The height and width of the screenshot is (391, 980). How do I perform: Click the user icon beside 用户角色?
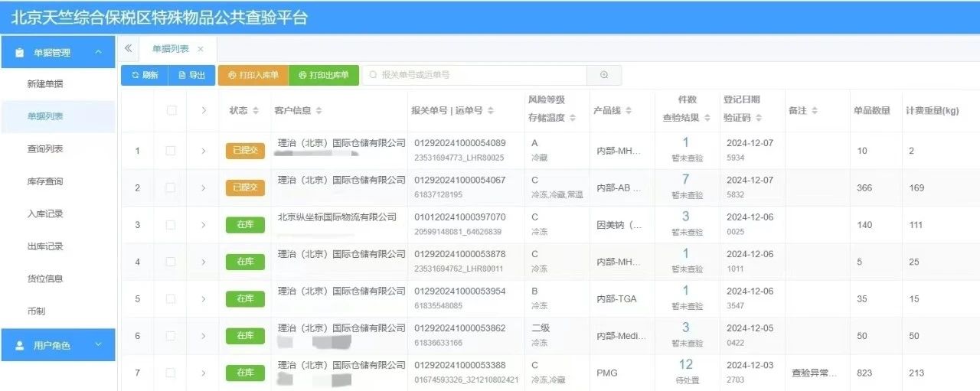tap(20, 346)
